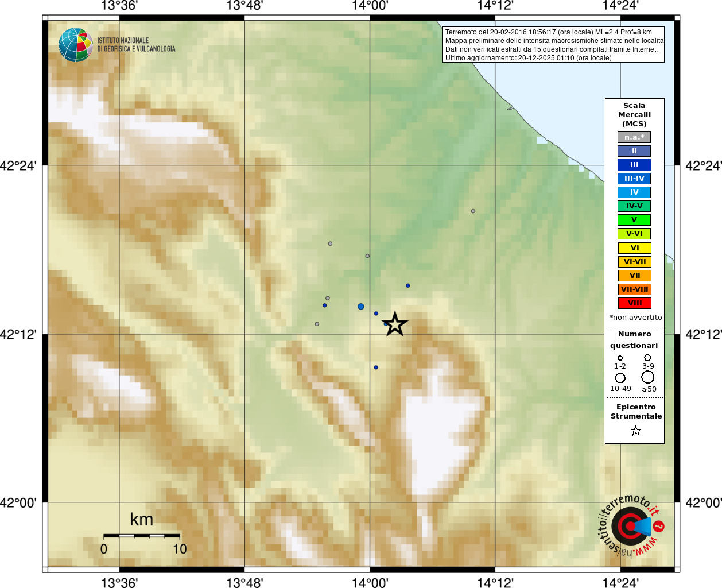This screenshot has width=722, height=588.
Task: Click the bright green V legend swatch
Action: 634,220
